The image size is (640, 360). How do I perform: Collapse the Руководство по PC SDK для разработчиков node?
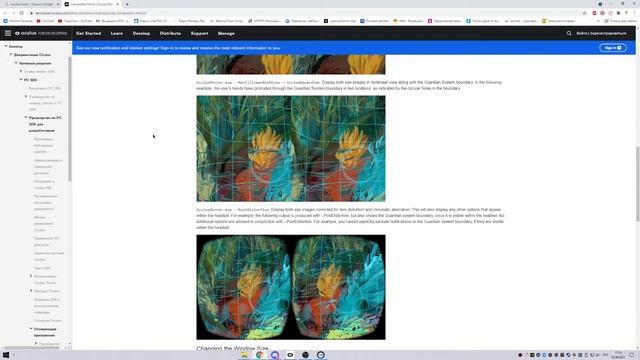pos(26,118)
